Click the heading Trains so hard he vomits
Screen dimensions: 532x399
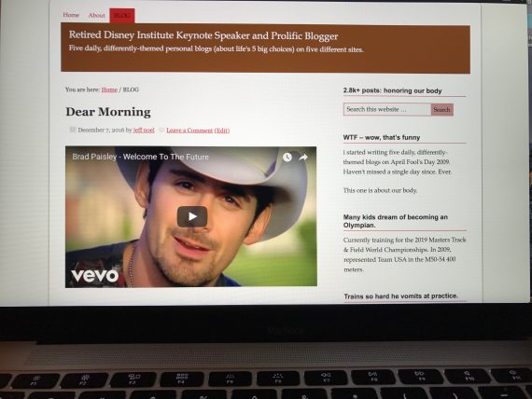point(400,296)
